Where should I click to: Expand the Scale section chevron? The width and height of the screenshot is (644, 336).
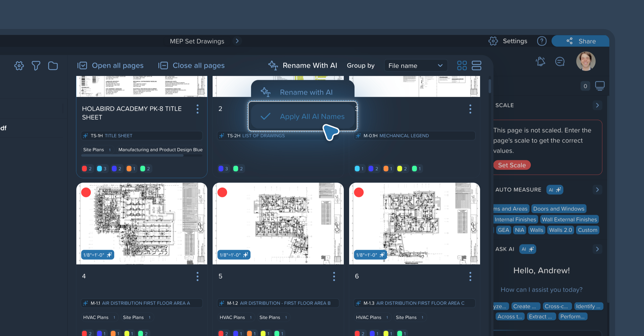pos(597,105)
